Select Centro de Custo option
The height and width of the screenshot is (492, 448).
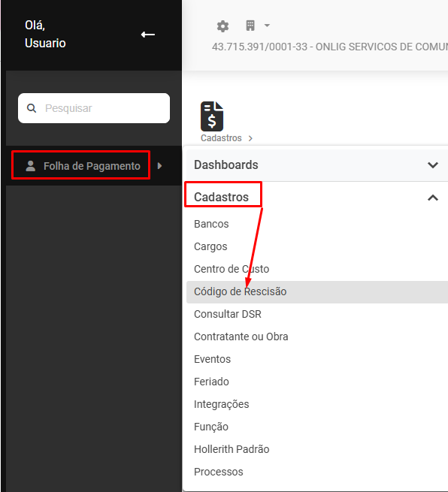click(x=232, y=269)
